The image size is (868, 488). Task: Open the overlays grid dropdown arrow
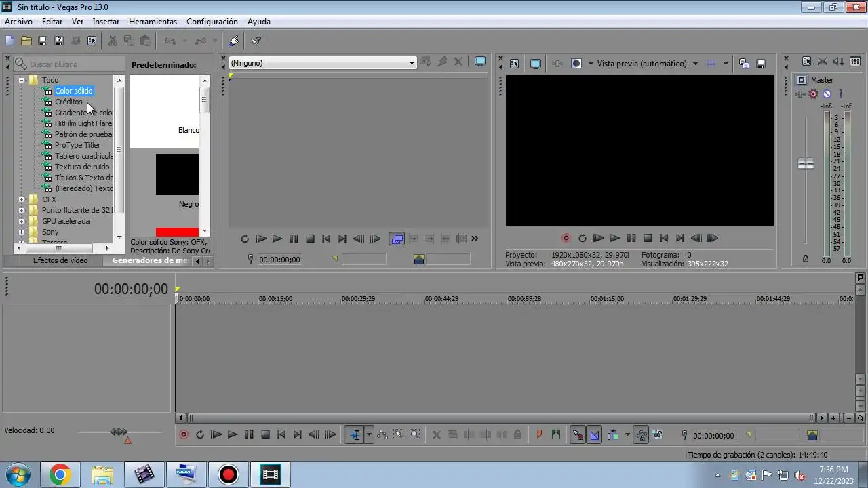coord(726,64)
